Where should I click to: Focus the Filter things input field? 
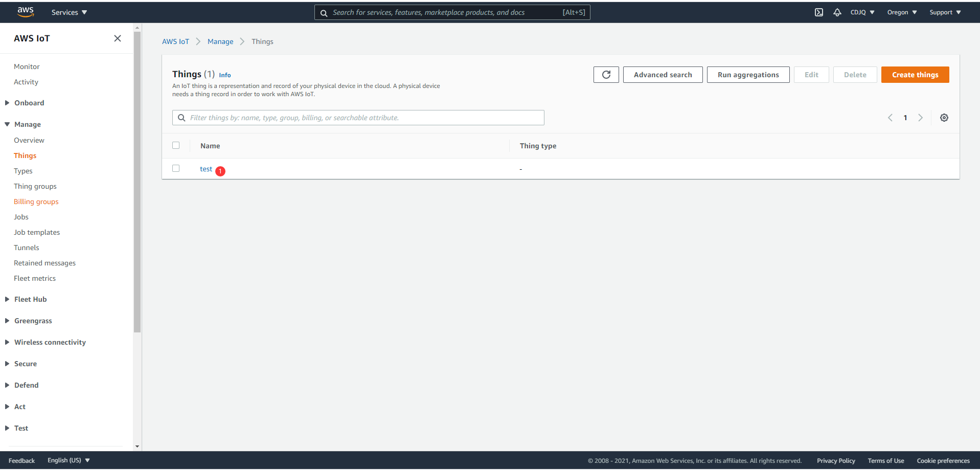(x=358, y=118)
